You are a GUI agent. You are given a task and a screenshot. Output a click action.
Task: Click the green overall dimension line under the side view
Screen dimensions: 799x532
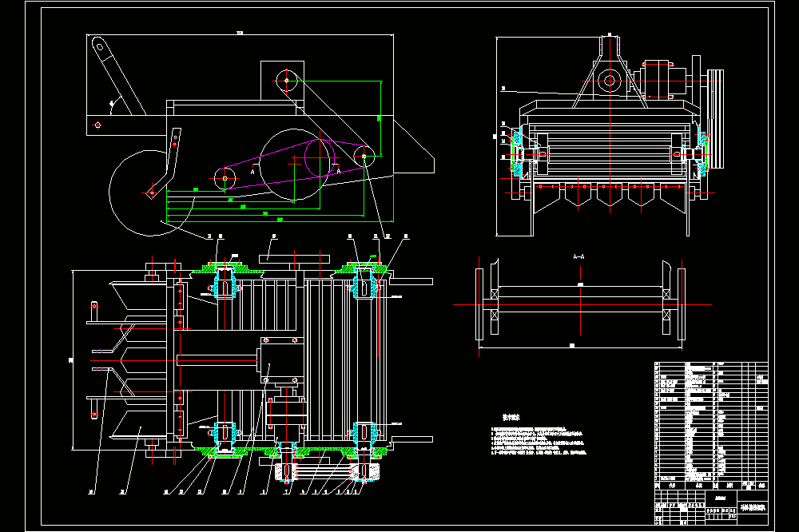280,222
